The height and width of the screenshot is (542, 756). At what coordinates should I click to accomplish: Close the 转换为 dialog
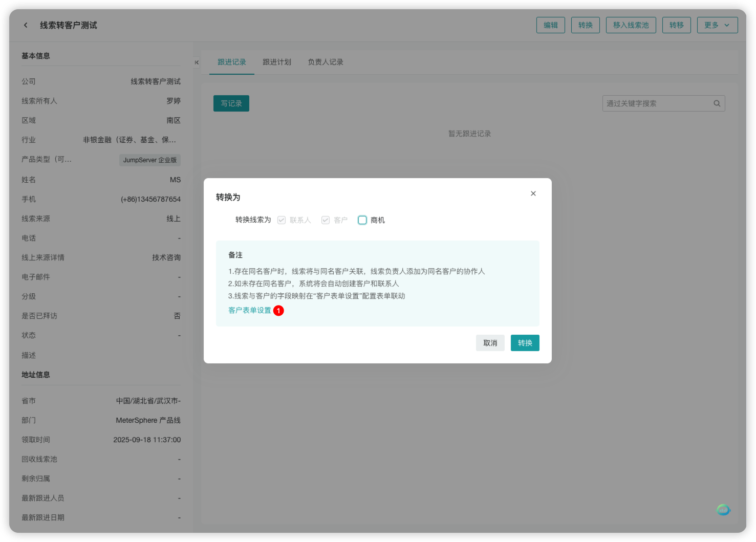click(533, 193)
